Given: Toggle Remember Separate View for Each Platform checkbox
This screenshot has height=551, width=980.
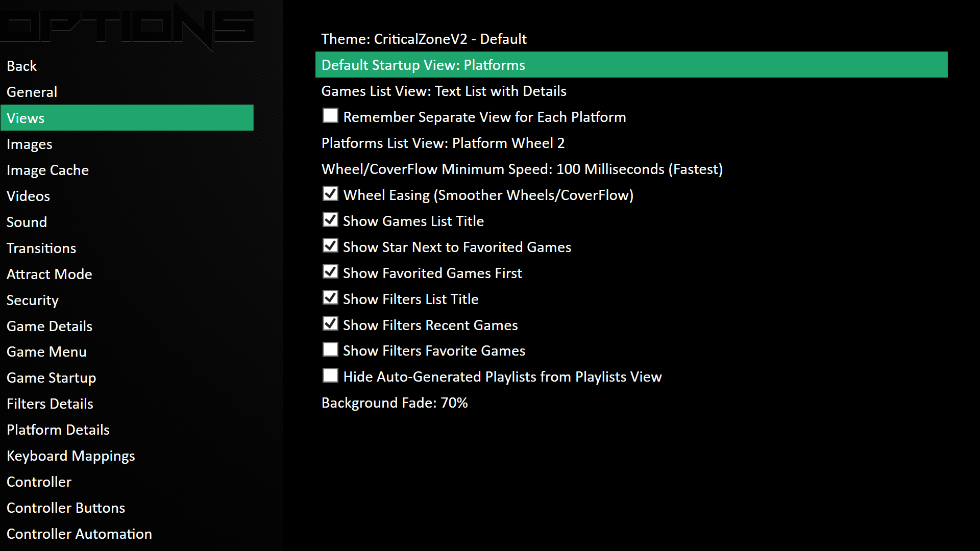Looking at the screenshot, I should 330,116.
